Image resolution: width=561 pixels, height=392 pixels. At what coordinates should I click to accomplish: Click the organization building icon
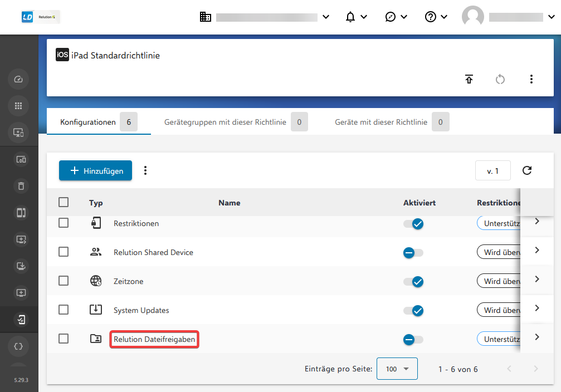coord(206,17)
